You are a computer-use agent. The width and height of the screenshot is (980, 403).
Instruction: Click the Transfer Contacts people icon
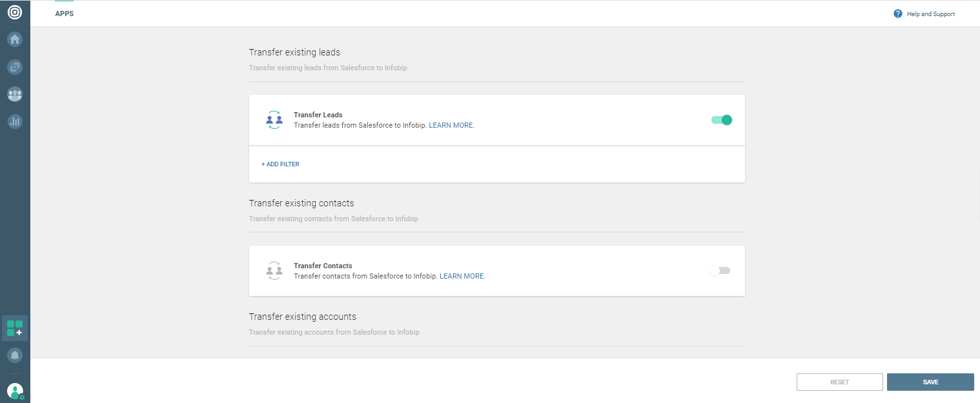[274, 271]
